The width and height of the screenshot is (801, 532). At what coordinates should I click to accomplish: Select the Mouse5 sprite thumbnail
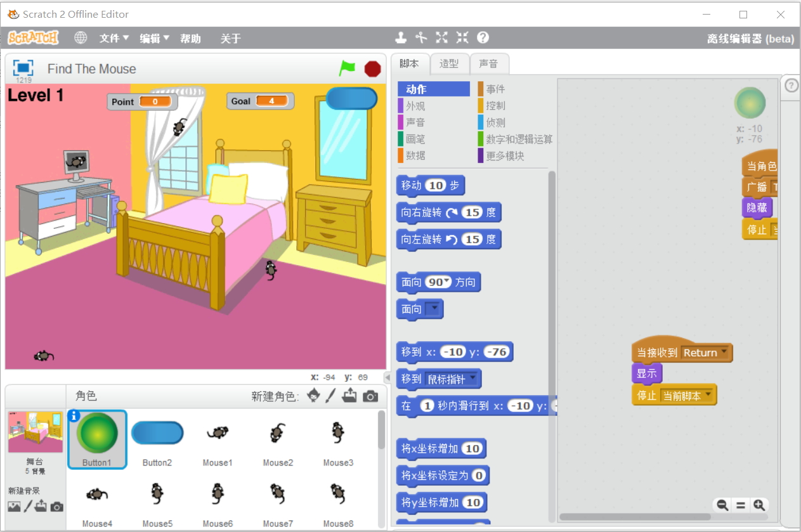(157, 500)
